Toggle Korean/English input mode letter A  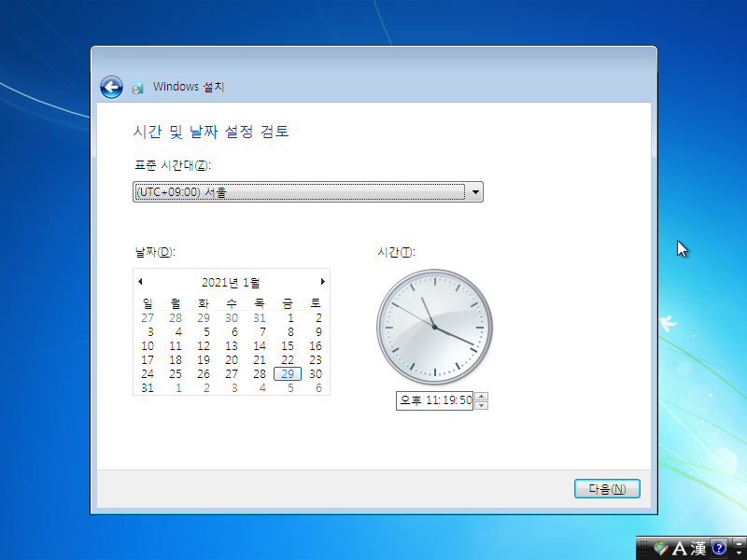point(679,548)
